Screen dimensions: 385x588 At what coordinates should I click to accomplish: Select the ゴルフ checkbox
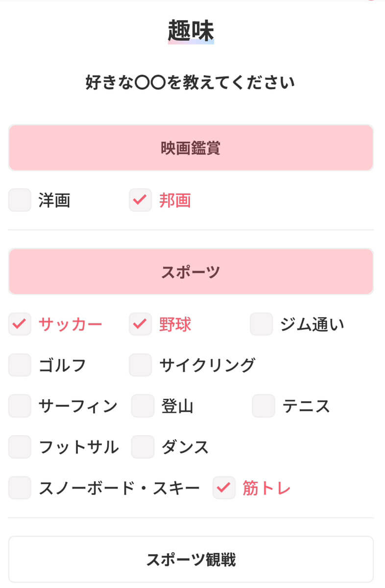coord(20,365)
